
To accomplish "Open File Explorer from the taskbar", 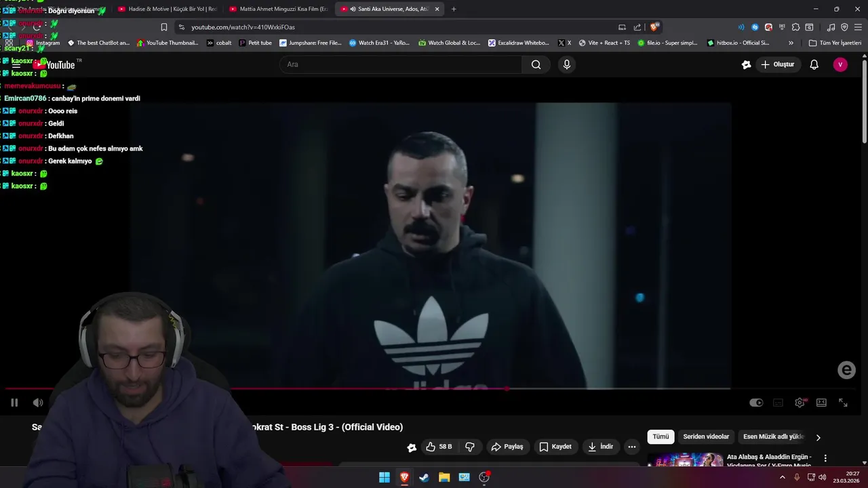I will coord(444,477).
